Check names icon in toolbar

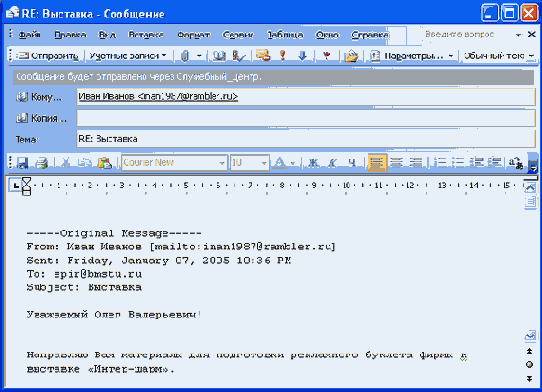(238, 56)
